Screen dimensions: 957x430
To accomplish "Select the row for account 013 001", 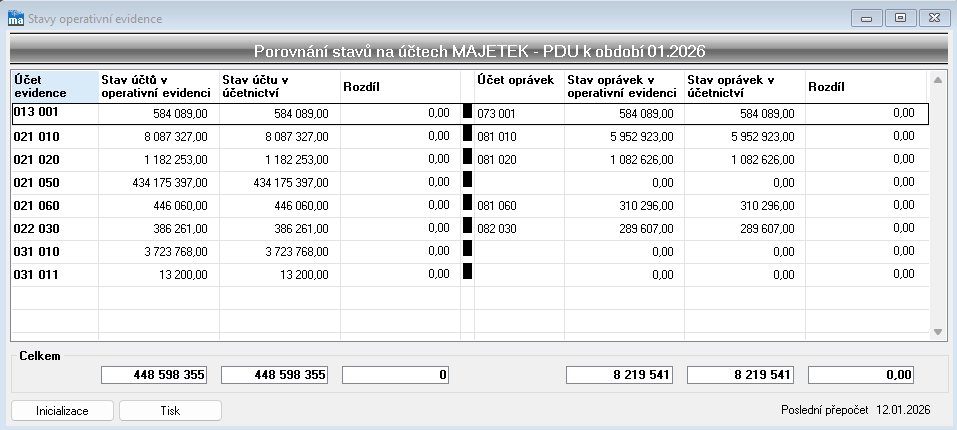I will click(470, 114).
